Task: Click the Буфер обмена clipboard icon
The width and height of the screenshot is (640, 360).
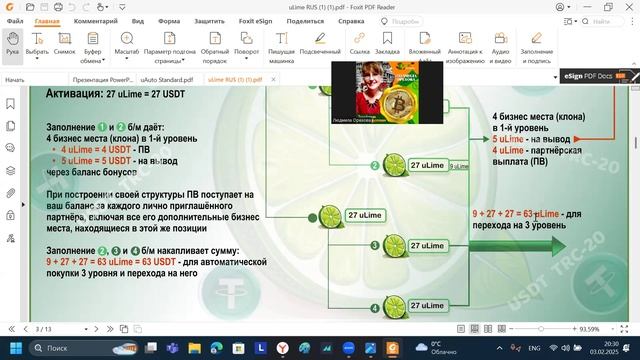Action: [93, 39]
